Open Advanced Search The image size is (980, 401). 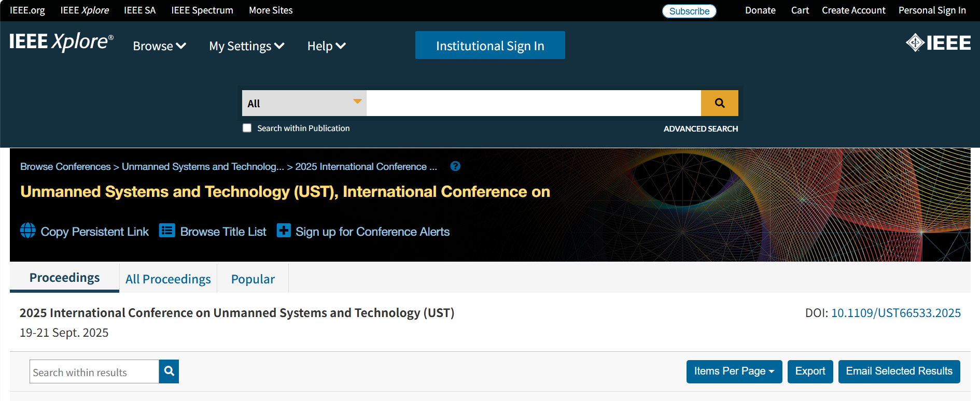pyautogui.click(x=701, y=128)
